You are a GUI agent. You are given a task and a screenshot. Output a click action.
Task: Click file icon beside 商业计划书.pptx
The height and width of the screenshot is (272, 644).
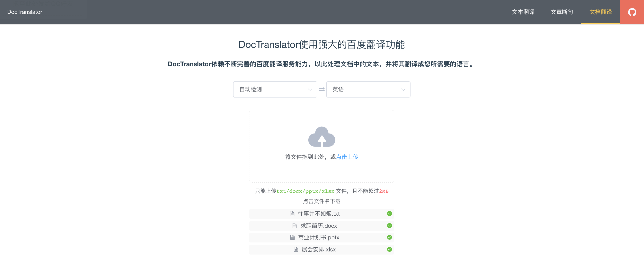click(x=292, y=237)
